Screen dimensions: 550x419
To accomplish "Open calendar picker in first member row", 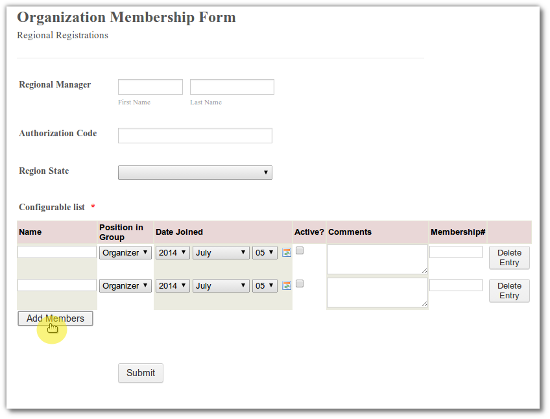I will point(287,252).
